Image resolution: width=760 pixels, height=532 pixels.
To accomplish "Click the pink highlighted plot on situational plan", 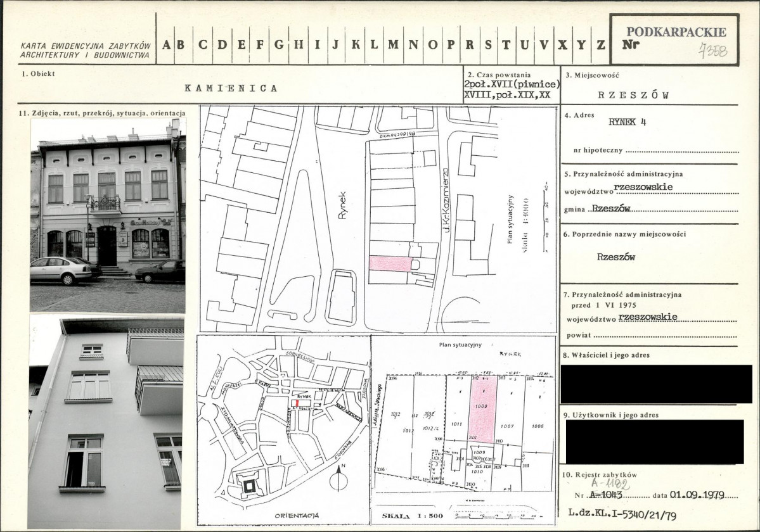I will coord(390,263).
